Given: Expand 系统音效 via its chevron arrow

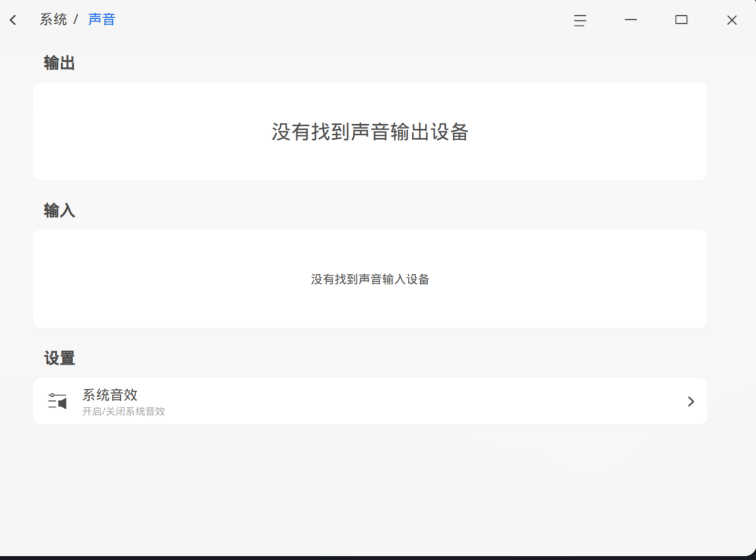Looking at the screenshot, I should tap(691, 401).
